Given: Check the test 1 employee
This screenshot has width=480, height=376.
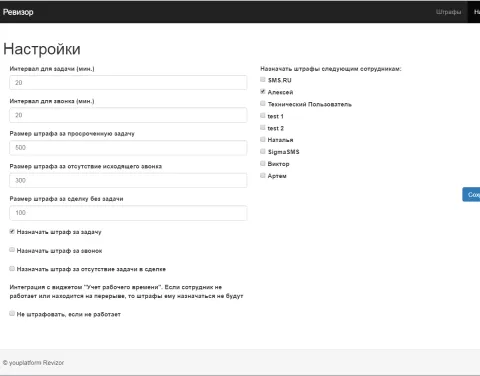Looking at the screenshot, I should [263, 115].
